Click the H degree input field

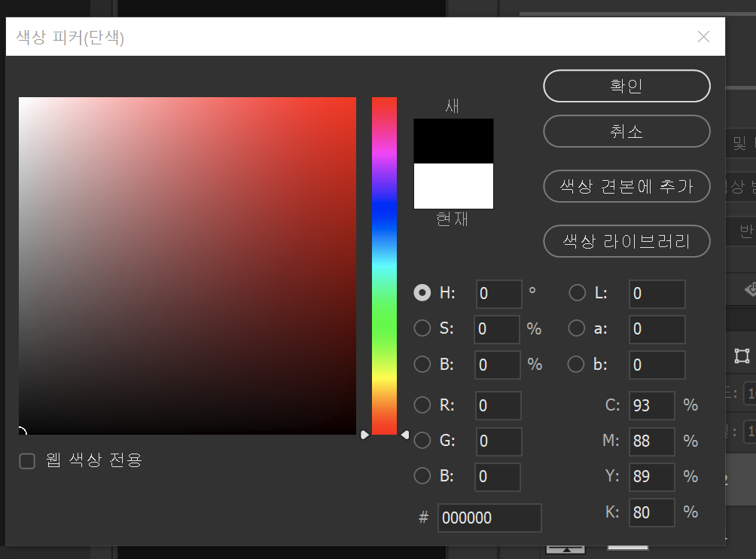pyautogui.click(x=499, y=294)
